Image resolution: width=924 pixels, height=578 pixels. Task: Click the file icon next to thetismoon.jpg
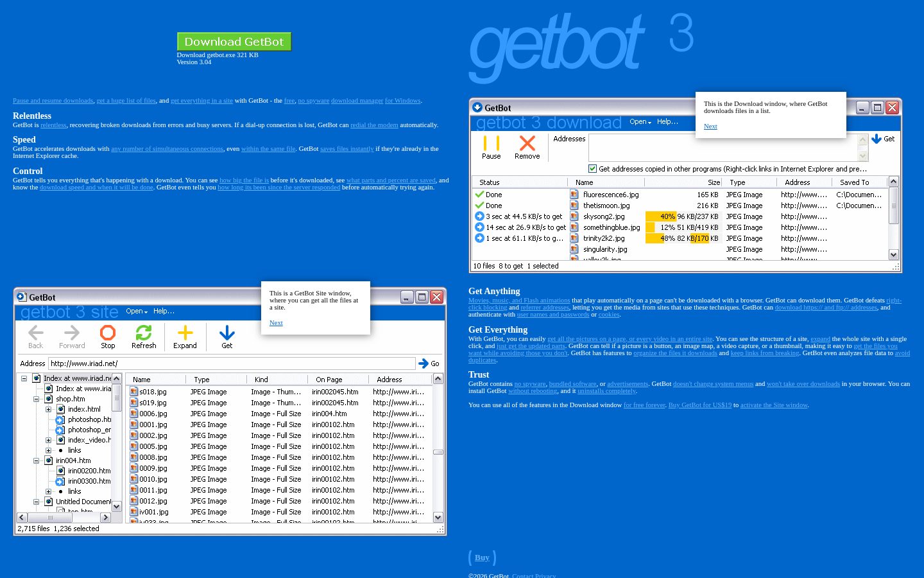click(574, 206)
